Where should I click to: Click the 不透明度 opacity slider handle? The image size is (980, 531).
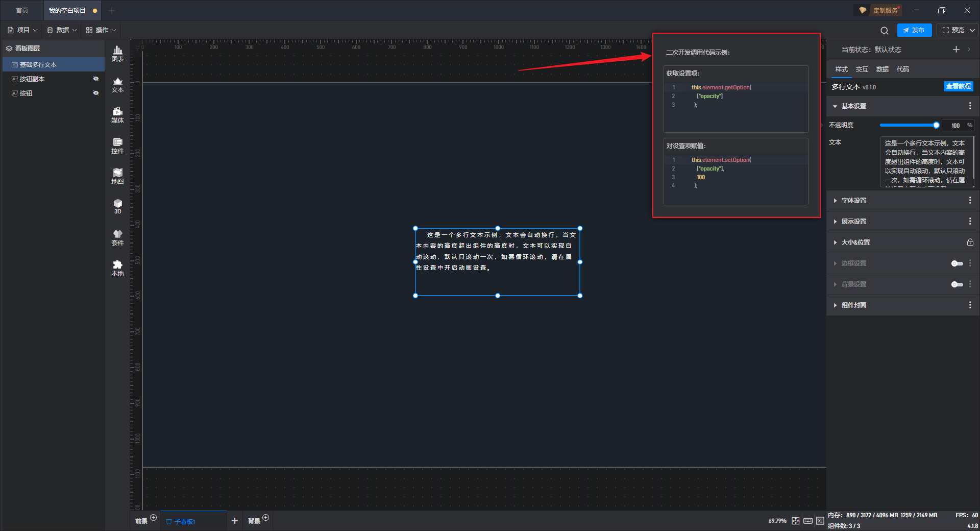click(936, 125)
